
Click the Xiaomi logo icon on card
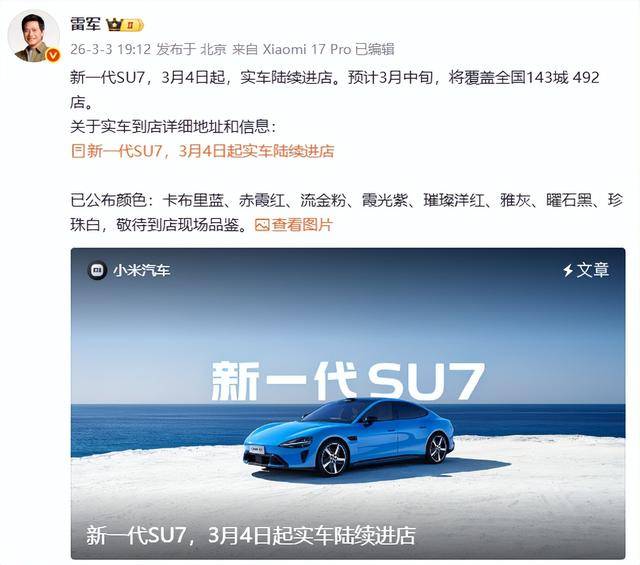click(x=97, y=270)
